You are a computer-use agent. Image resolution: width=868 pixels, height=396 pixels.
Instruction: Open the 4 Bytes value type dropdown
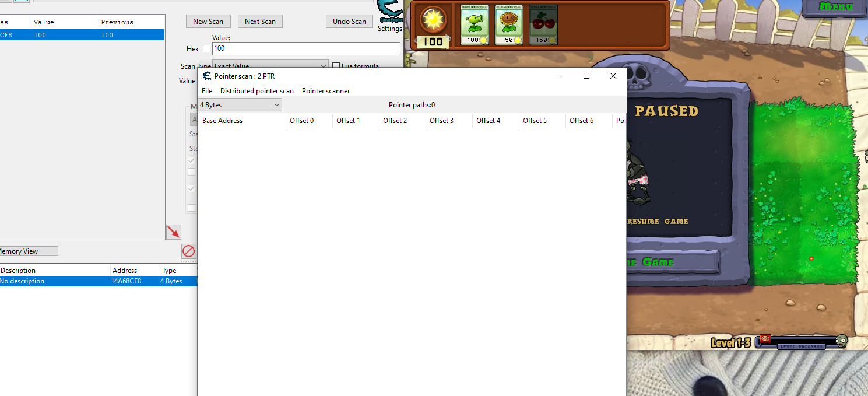pos(240,105)
